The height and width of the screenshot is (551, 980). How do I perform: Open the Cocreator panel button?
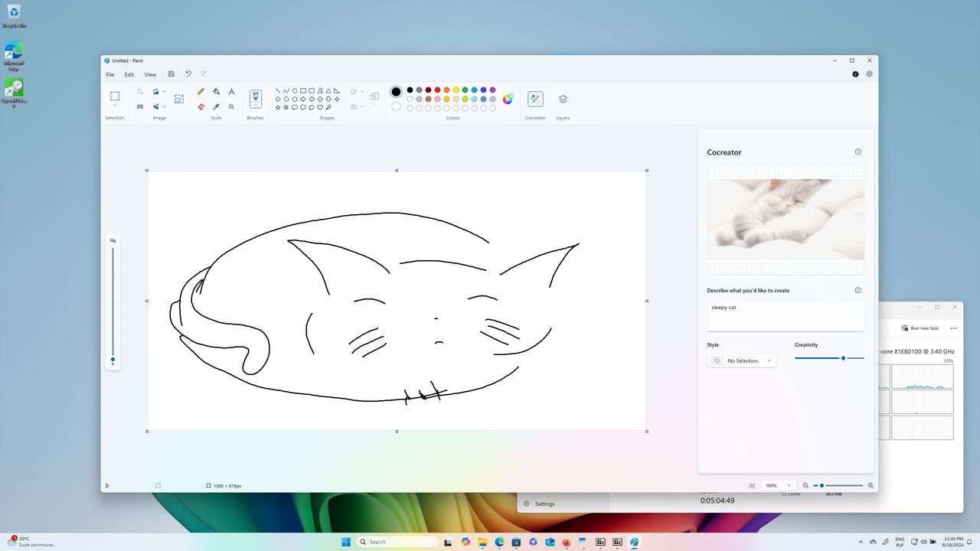(535, 99)
